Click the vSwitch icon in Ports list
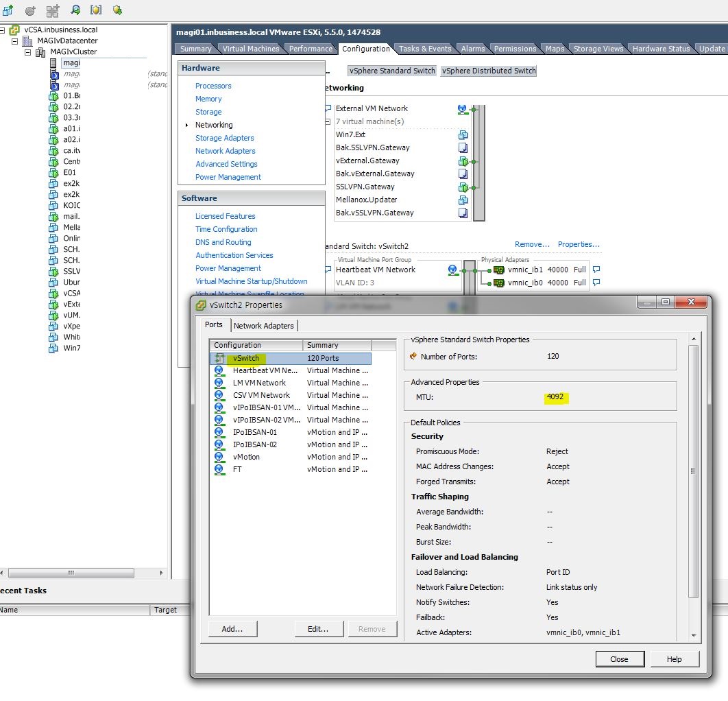 [219, 358]
